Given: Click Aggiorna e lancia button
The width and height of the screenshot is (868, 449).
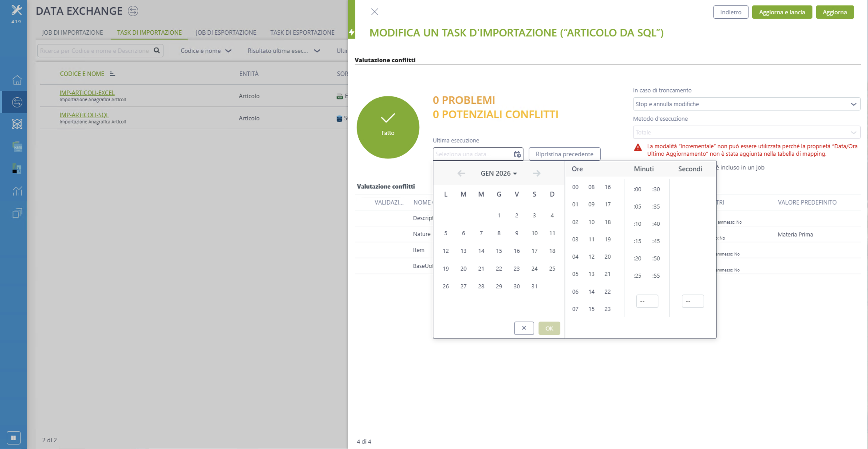Looking at the screenshot, I should pyautogui.click(x=782, y=12).
